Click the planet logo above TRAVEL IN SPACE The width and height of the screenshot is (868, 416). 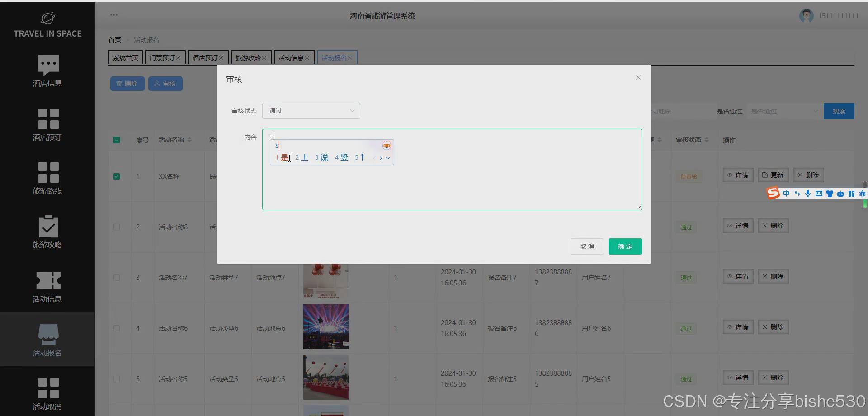48,18
